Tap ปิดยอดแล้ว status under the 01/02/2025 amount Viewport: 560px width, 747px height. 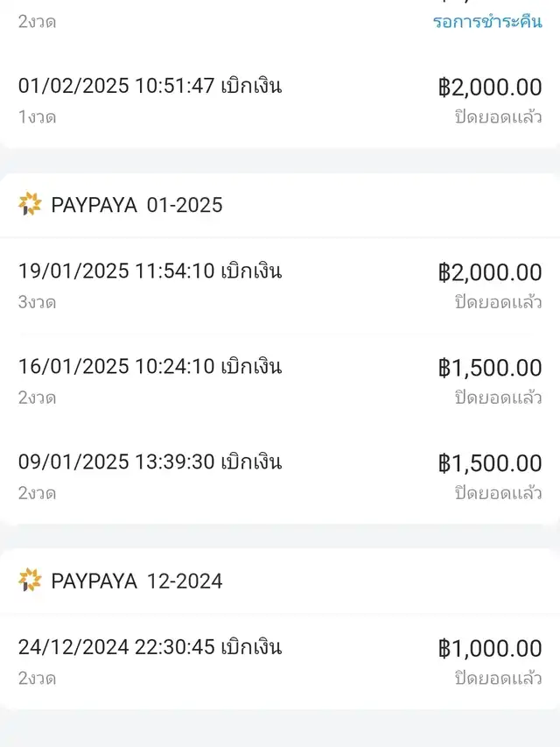click(498, 116)
